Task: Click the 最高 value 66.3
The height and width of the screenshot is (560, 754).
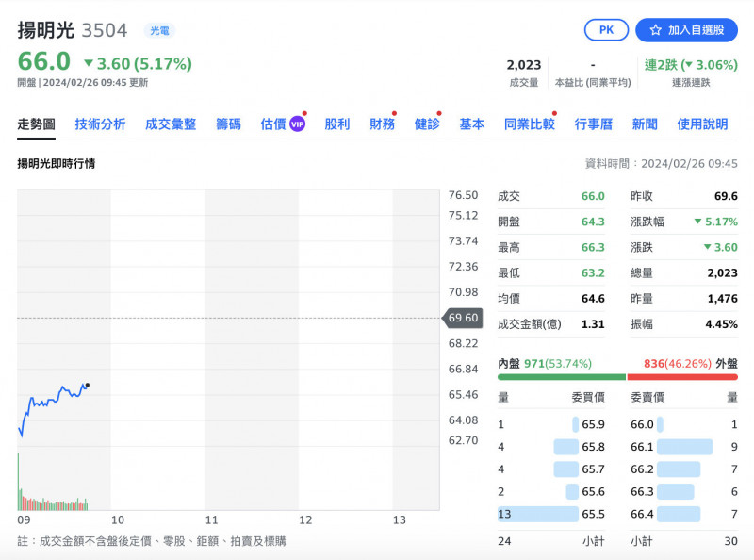Action: (x=593, y=247)
